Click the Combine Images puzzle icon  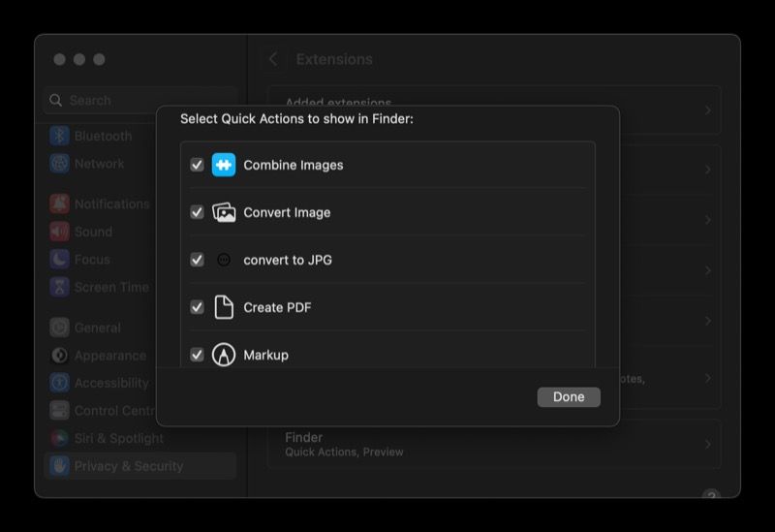[224, 165]
